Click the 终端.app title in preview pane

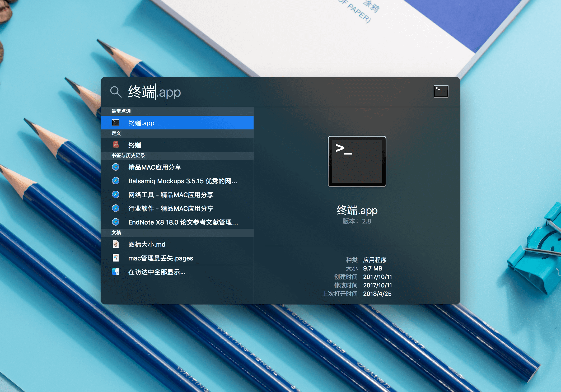(x=357, y=210)
